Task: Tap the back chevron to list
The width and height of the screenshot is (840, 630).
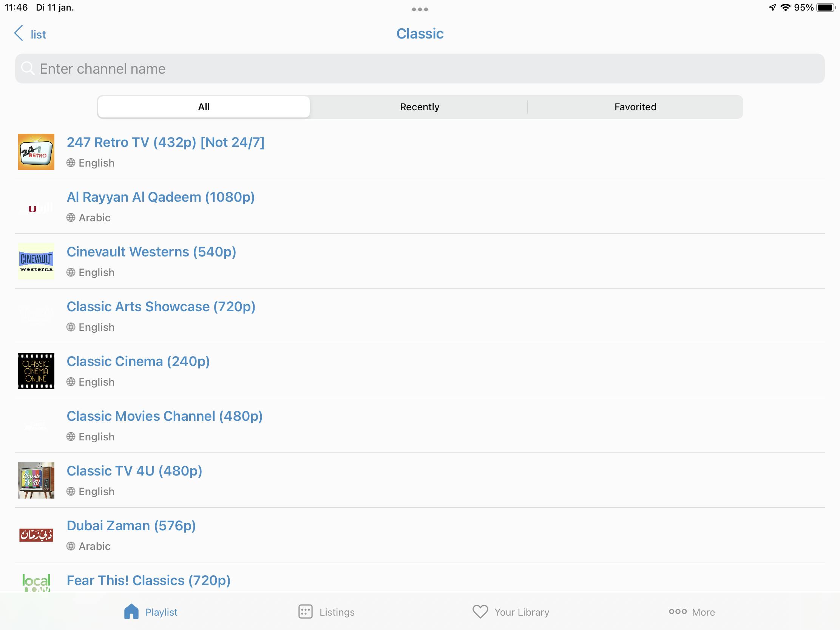Action: pos(19,33)
